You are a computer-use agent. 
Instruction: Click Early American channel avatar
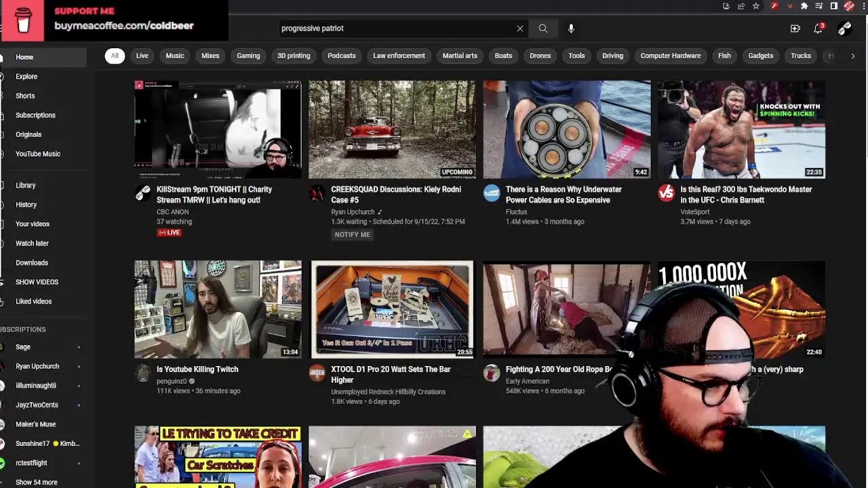pyautogui.click(x=492, y=373)
